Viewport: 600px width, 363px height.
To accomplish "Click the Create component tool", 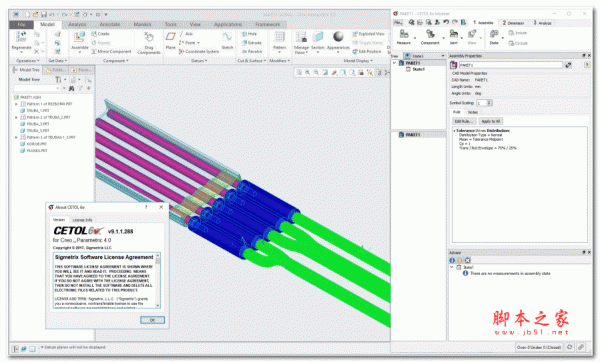I will coord(100,34).
